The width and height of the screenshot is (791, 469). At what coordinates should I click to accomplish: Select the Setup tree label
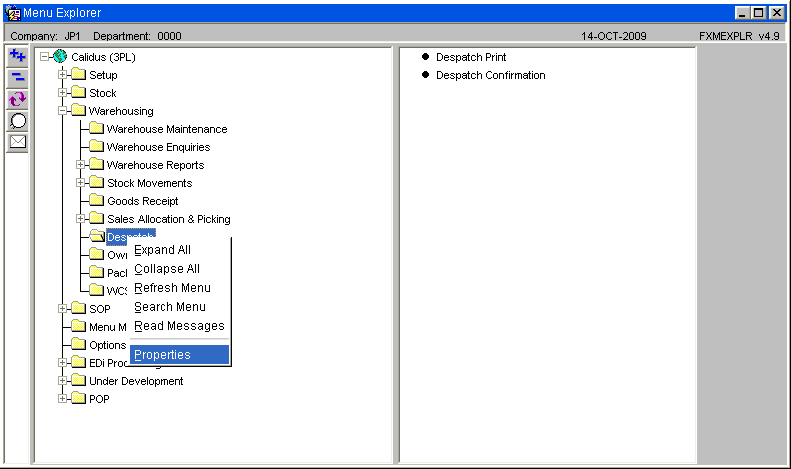click(x=103, y=75)
